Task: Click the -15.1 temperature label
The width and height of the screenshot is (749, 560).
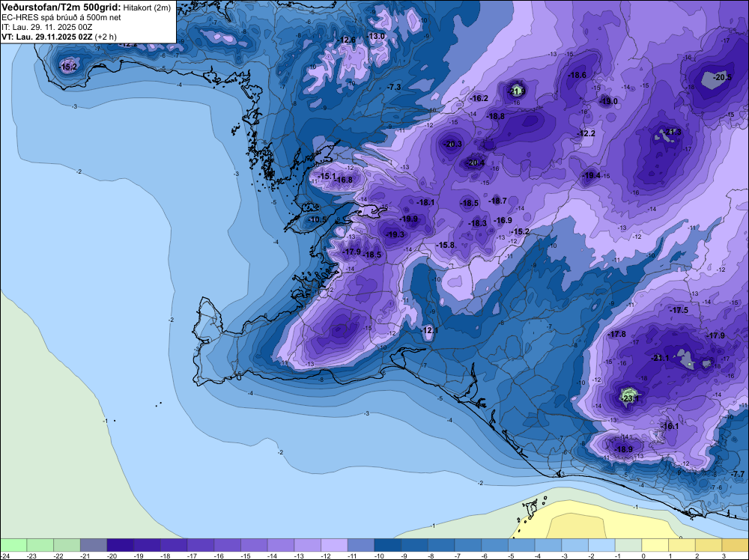Action: click(327, 176)
